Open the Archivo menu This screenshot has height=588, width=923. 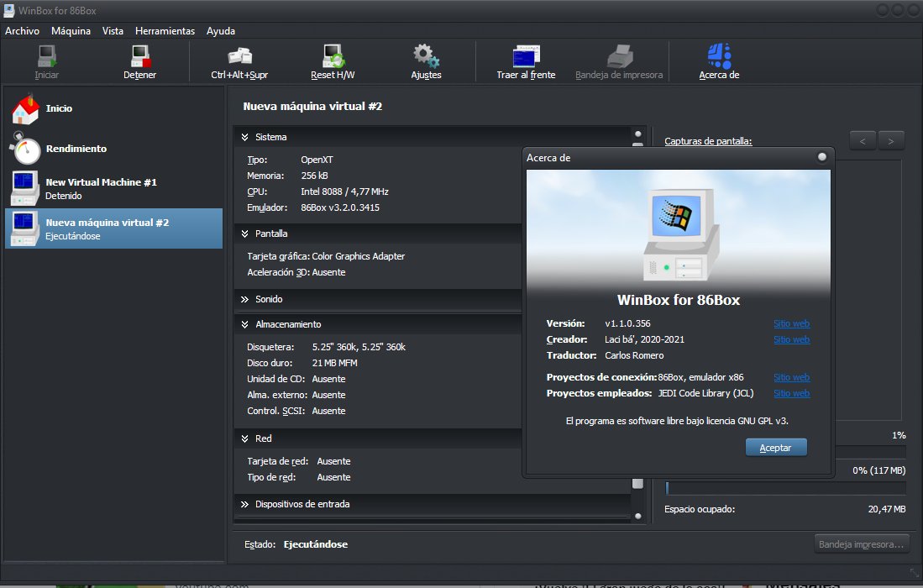click(23, 31)
